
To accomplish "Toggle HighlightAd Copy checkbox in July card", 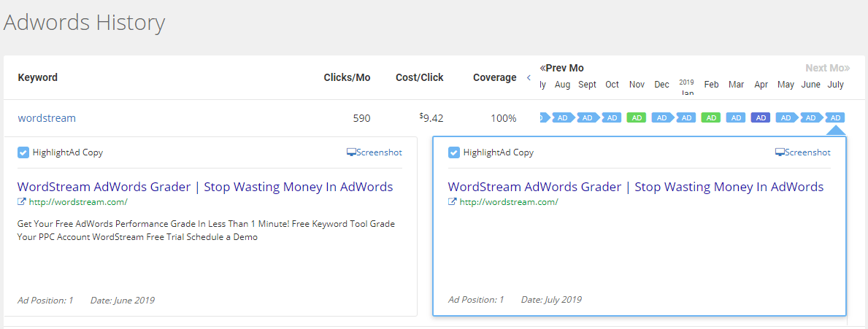I will 454,152.
